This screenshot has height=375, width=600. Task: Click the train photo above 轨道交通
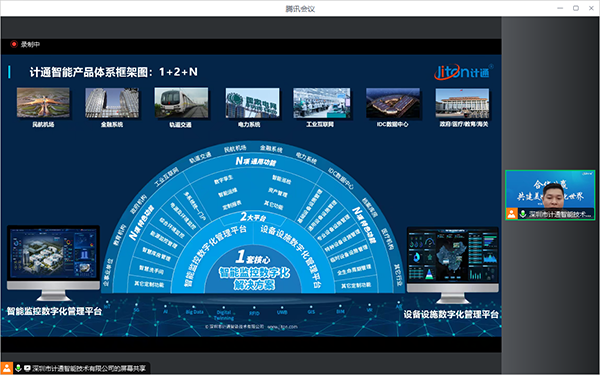pyautogui.click(x=181, y=103)
